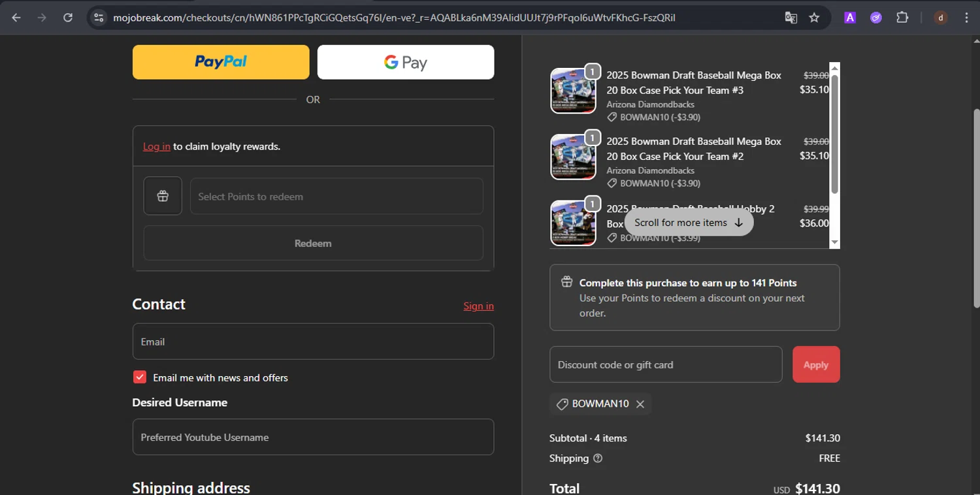Open the Extensions puzzle menu
This screenshot has height=495, width=980.
(902, 18)
